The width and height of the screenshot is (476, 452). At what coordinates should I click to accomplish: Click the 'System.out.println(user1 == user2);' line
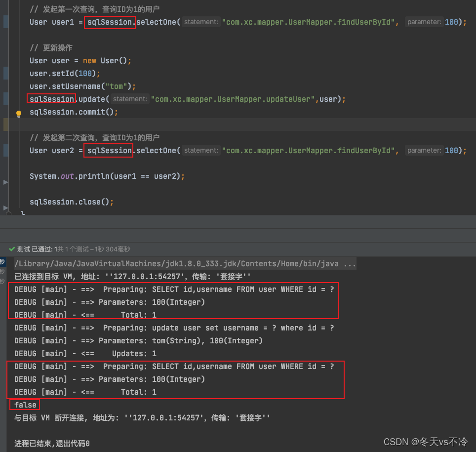[x=107, y=176]
